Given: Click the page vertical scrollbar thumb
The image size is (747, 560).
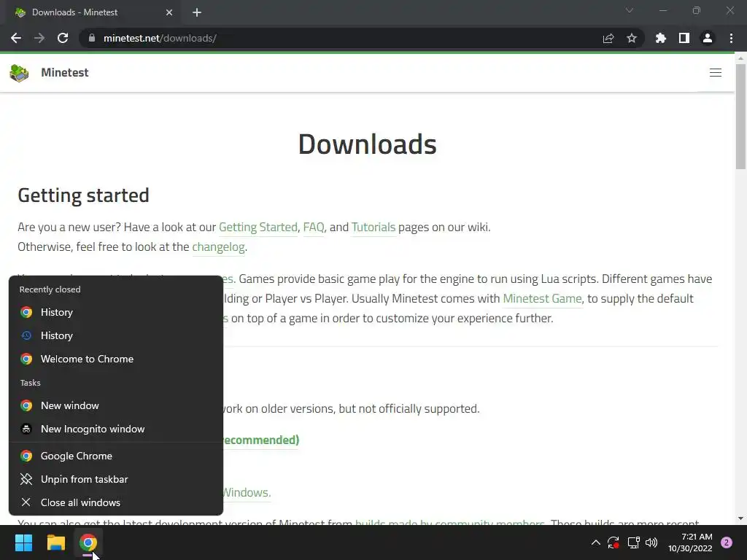Looking at the screenshot, I should pos(740,117).
